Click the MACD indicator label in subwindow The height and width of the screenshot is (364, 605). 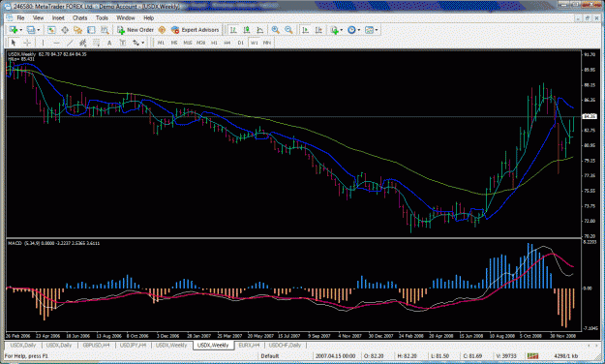(x=54, y=243)
